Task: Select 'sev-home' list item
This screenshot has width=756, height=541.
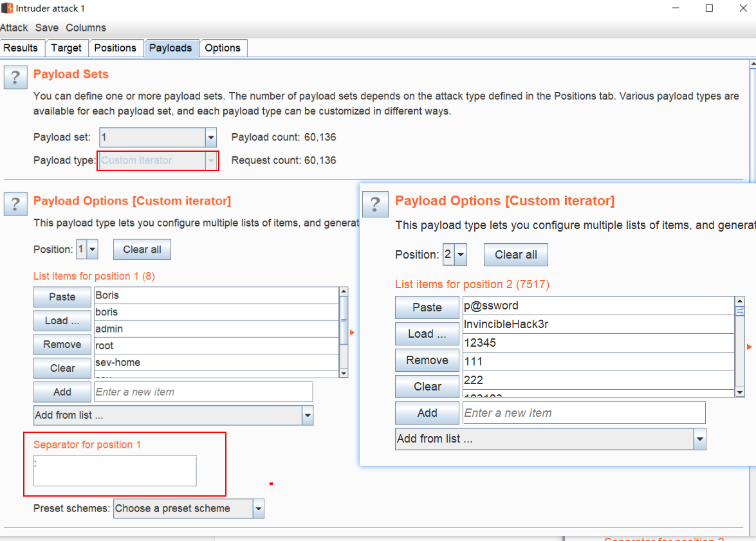Action: (216, 363)
